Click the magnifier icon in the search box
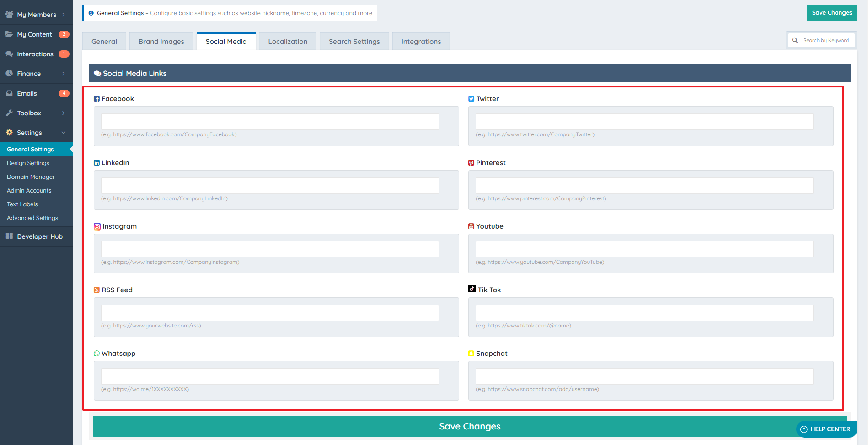The width and height of the screenshot is (868, 445). pyautogui.click(x=795, y=40)
